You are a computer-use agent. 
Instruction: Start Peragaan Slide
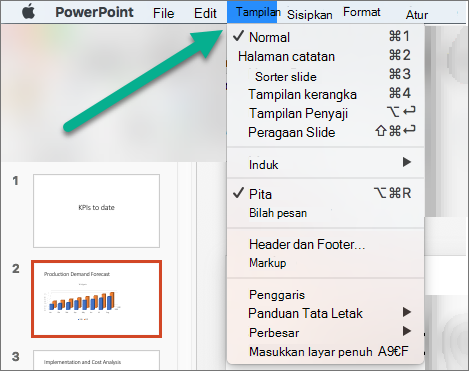coord(325,132)
